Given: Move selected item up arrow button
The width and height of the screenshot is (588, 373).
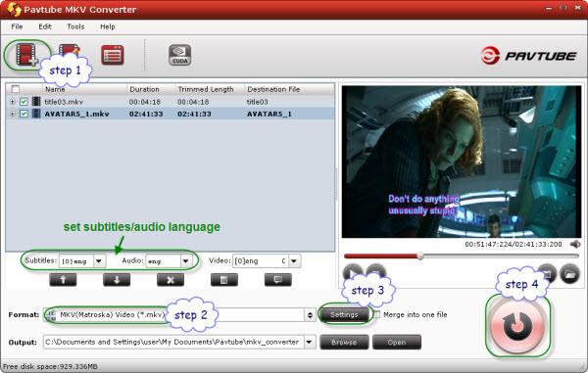Looking at the screenshot, I should pos(63,279).
